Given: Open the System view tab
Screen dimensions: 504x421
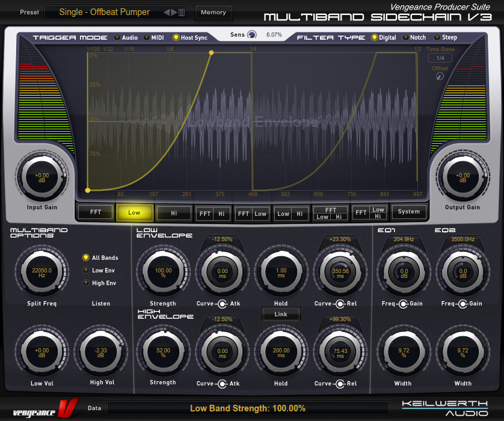Looking at the screenshot, I should point(409,212).
